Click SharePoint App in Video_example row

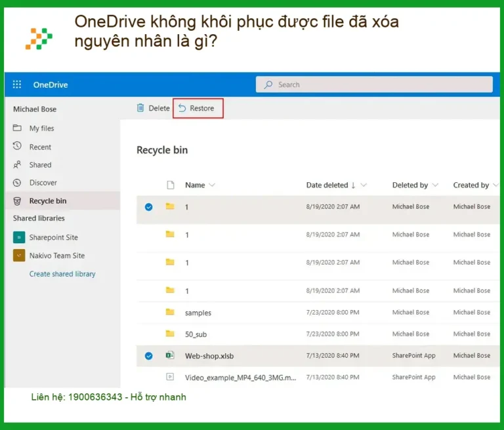413,377
